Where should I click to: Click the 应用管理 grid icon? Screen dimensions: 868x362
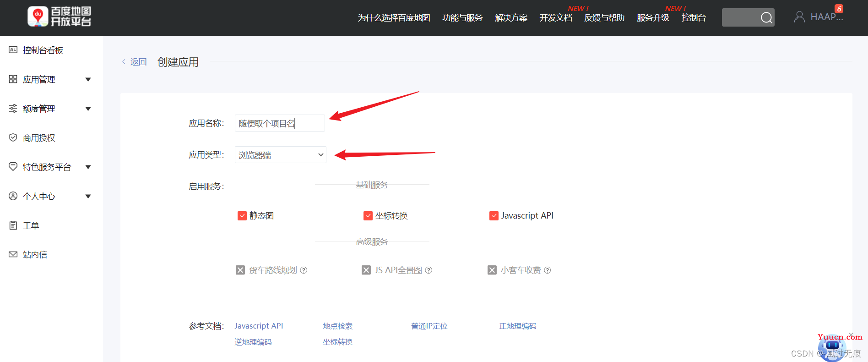pos(13,79)
